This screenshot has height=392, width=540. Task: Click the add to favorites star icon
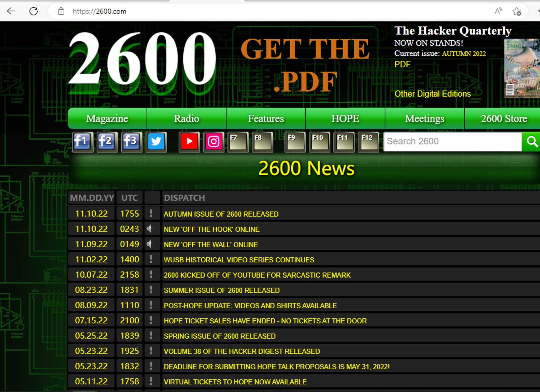pos(517,11)
